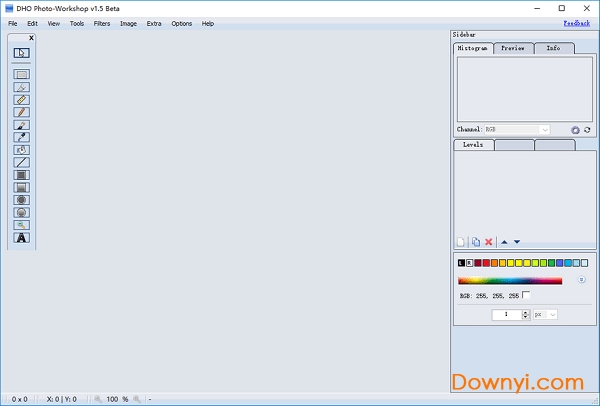Expand color options with round chevron button
This screenshot has height=406, width=600.
coord(581,280)
